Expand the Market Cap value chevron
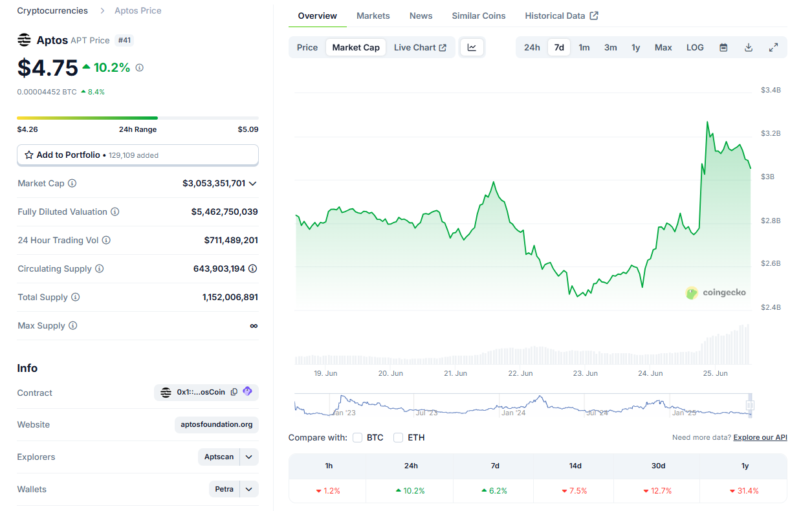 pyautogui.click(x=253, y=184)
